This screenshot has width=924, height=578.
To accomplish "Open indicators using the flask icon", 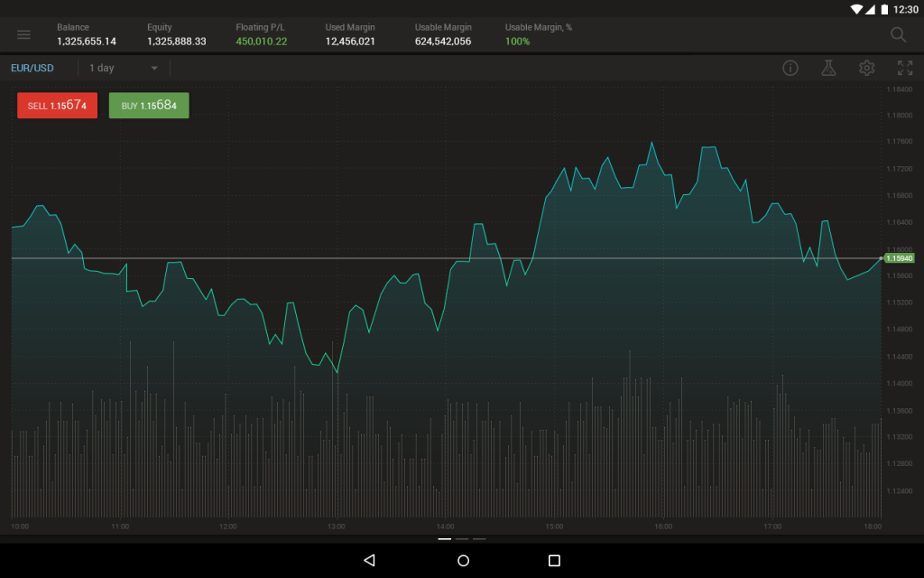I will point(828,68).
